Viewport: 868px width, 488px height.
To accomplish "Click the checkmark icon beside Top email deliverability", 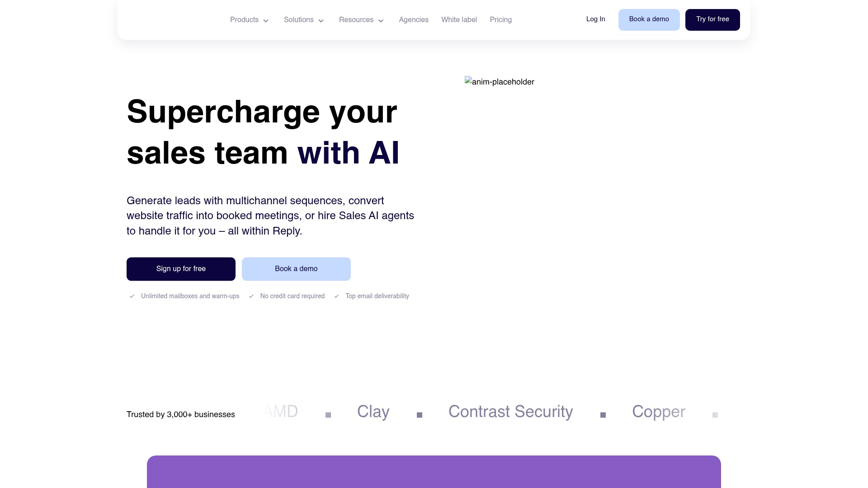I will click(336, 296).
